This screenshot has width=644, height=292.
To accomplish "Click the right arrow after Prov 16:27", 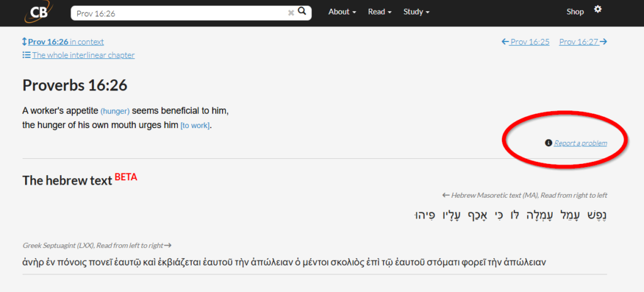I will click(603, 42).
